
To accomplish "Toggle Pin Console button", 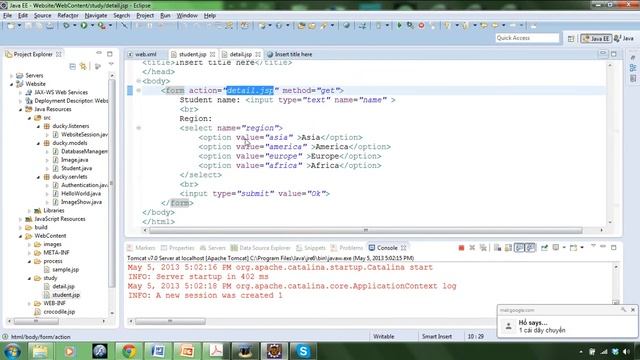I will [x=544, y=248].
